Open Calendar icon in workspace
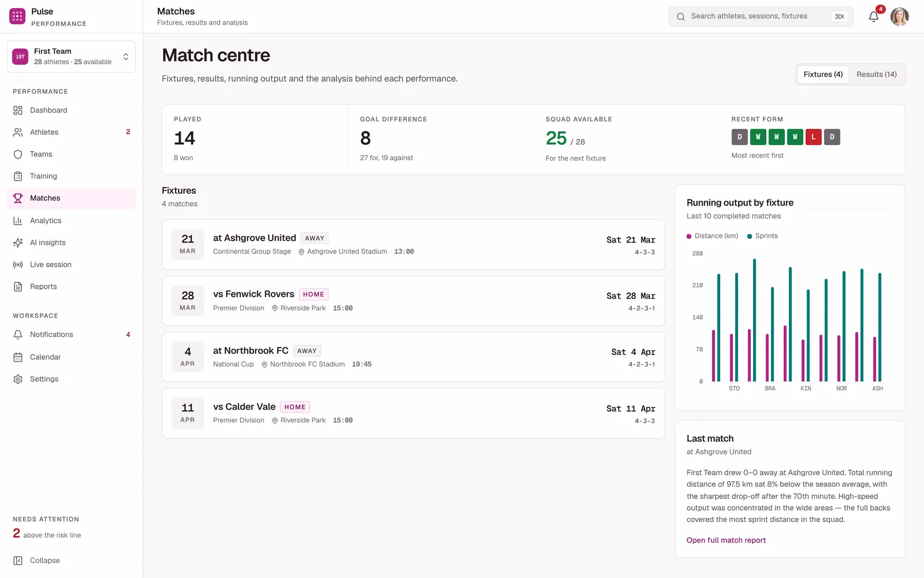This screenshot has width=924, height=578. [18, 357]
